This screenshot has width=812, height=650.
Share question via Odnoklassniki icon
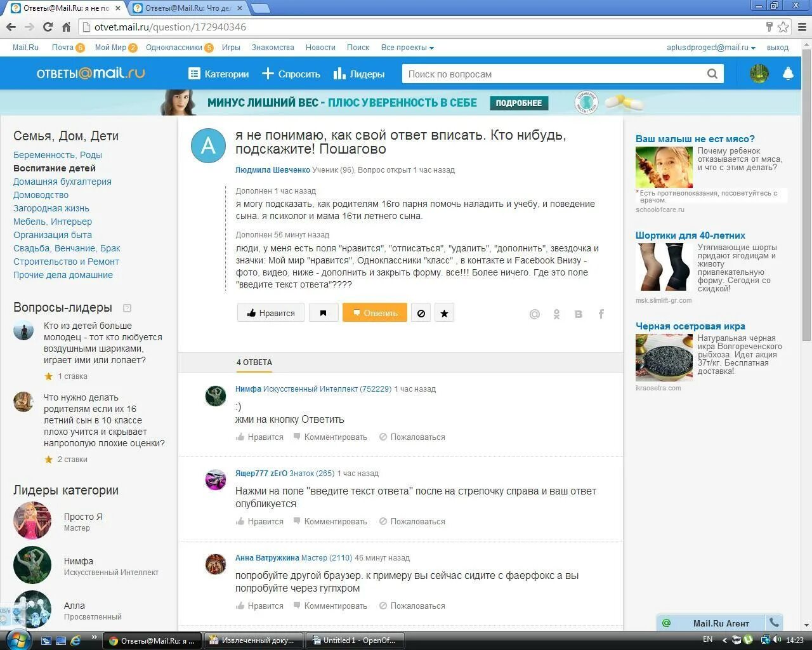pos(556,314)
